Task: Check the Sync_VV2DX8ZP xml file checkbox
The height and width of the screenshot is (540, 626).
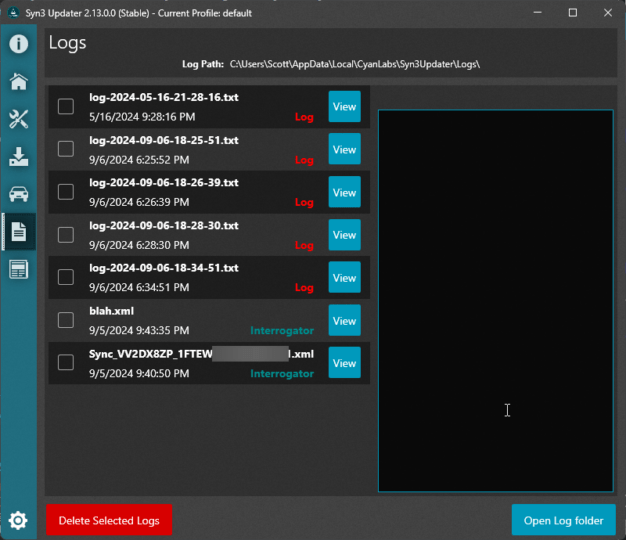Action: (66, 362)
